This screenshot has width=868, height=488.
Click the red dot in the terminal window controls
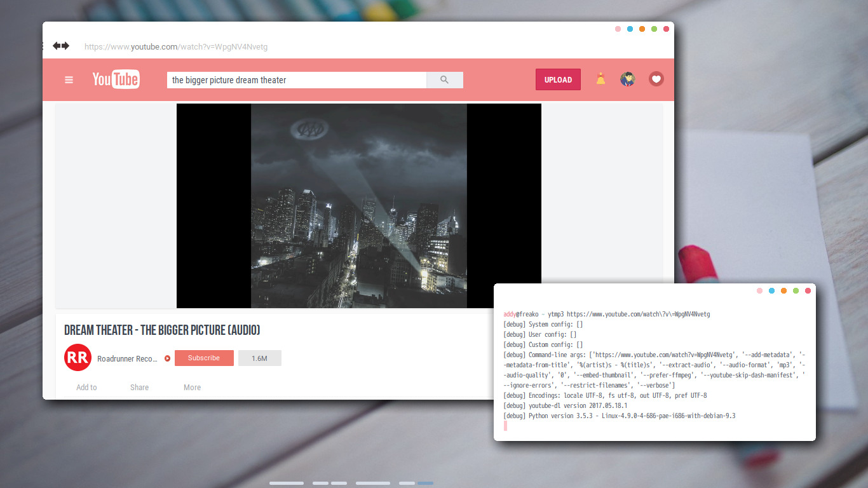pyautogui.click(x=808, y=290)
